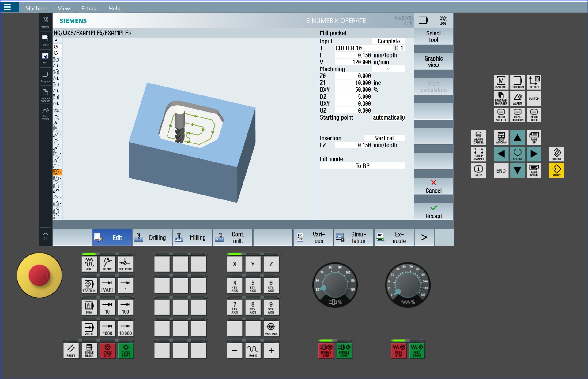Click the Simulation softkey
588x379 pixels.
(x=354, y=237)
